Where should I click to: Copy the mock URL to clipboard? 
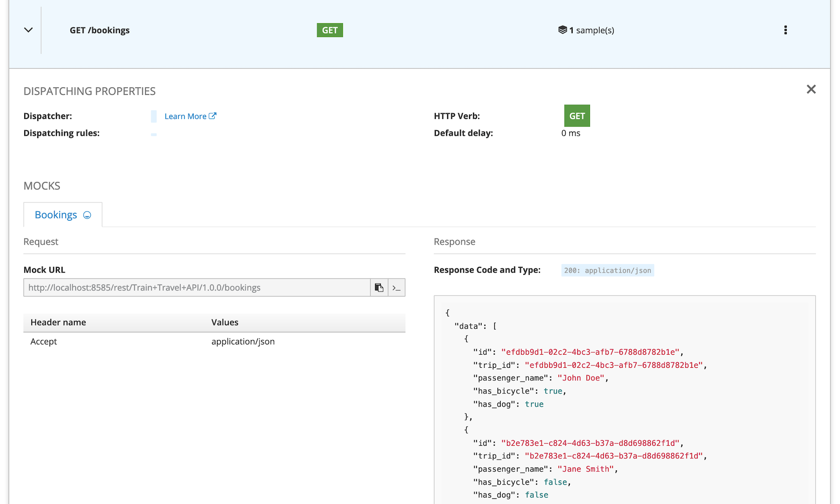[x=379, y=287]
